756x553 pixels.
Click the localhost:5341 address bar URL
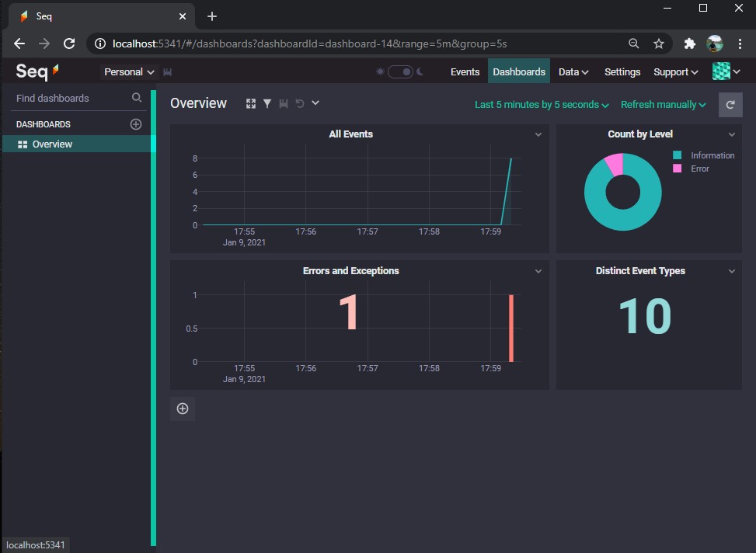(309, 43)
